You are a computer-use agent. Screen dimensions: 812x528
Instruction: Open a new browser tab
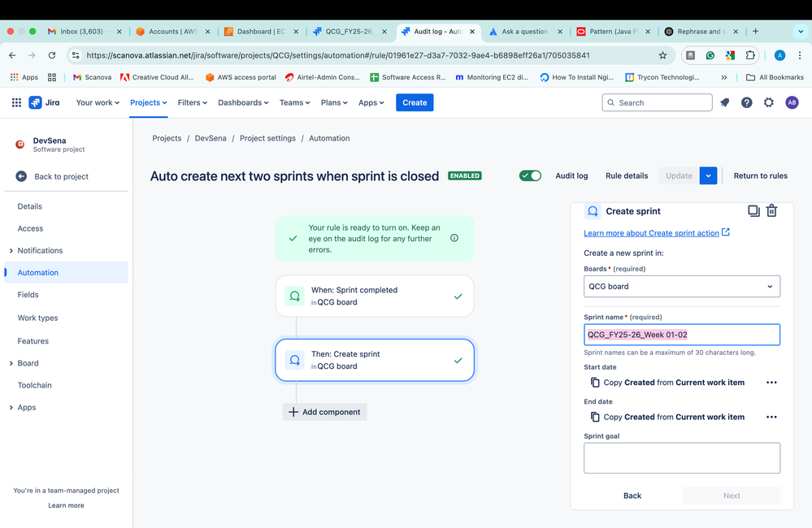coord(756,32)
